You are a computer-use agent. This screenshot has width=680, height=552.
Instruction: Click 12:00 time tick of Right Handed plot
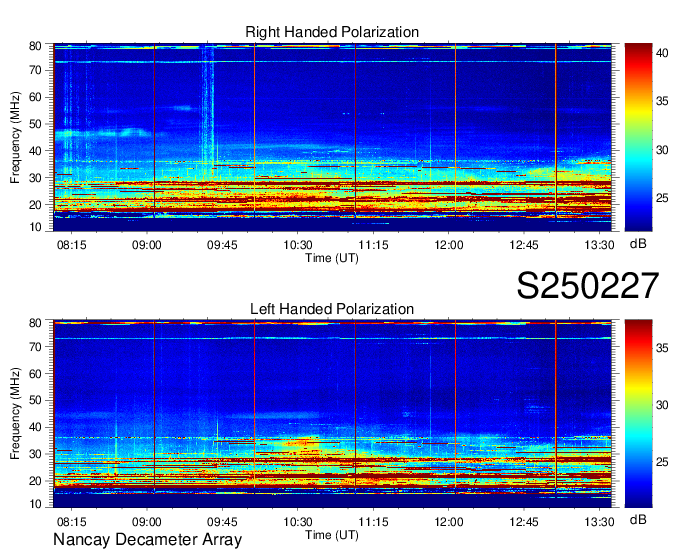449,245
